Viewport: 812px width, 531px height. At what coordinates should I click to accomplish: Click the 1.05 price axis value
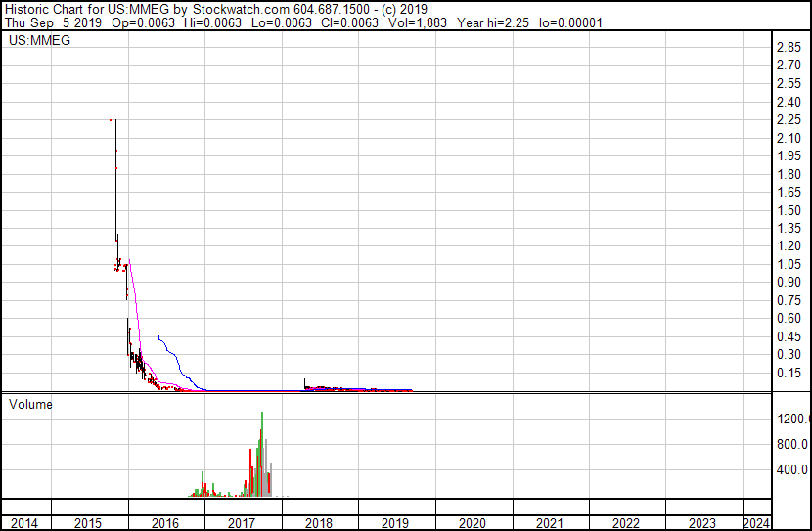[789, 264]
